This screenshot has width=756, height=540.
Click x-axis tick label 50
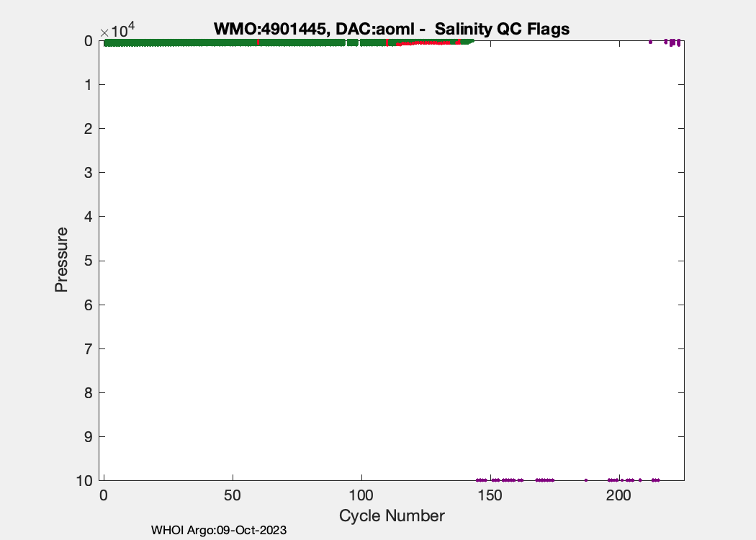(233, 497)
